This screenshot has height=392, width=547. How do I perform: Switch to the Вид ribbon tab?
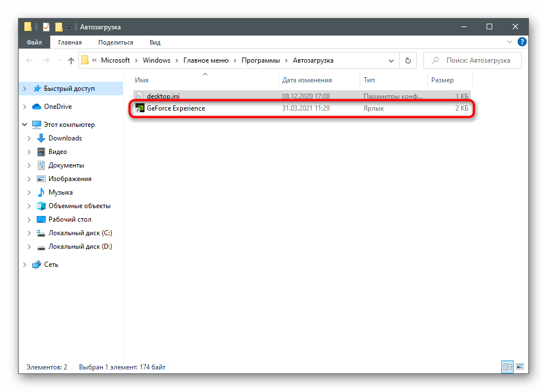(155, 42)
